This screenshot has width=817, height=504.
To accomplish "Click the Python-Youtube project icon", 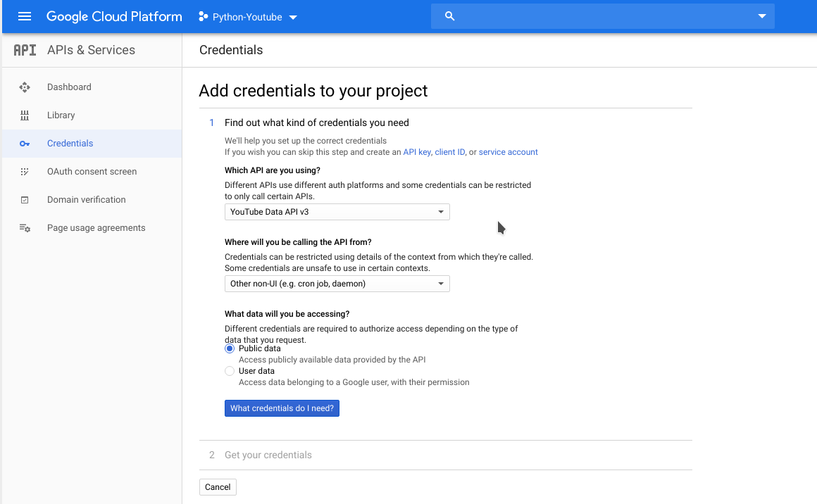I will click(204, 17).
